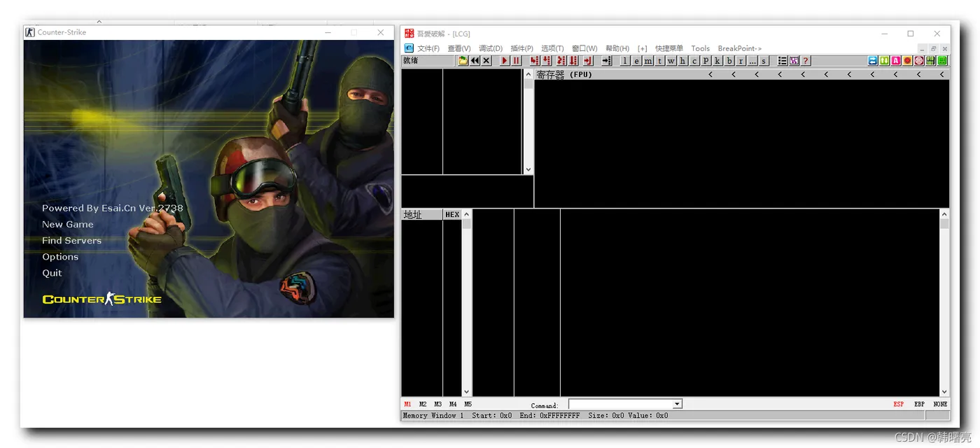
Task: Close the debugged program with X icon
Action: coord(486,61)
